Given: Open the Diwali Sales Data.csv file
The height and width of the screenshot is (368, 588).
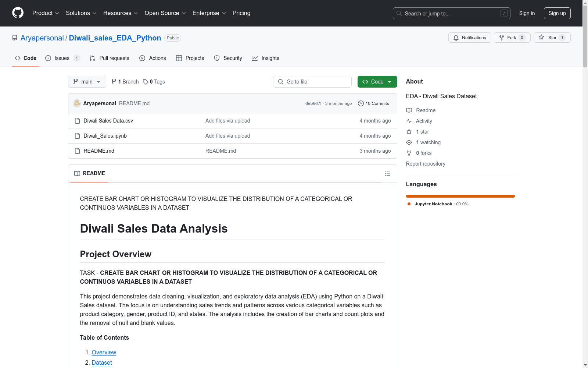Looking at the screenshot, I should (108, 121).
